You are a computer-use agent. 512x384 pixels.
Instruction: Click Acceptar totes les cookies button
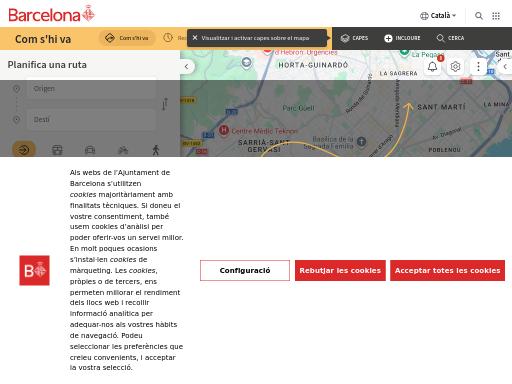tap(448, 270)
